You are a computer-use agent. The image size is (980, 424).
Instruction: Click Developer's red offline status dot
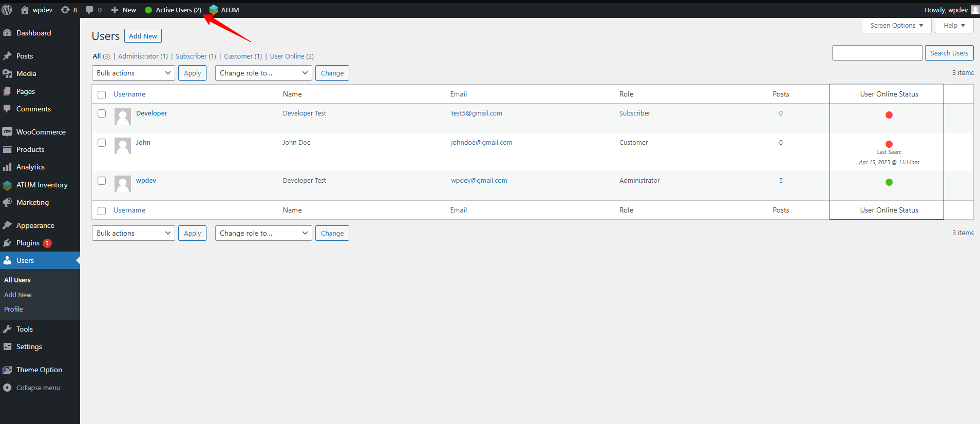[x=889, y=115]
